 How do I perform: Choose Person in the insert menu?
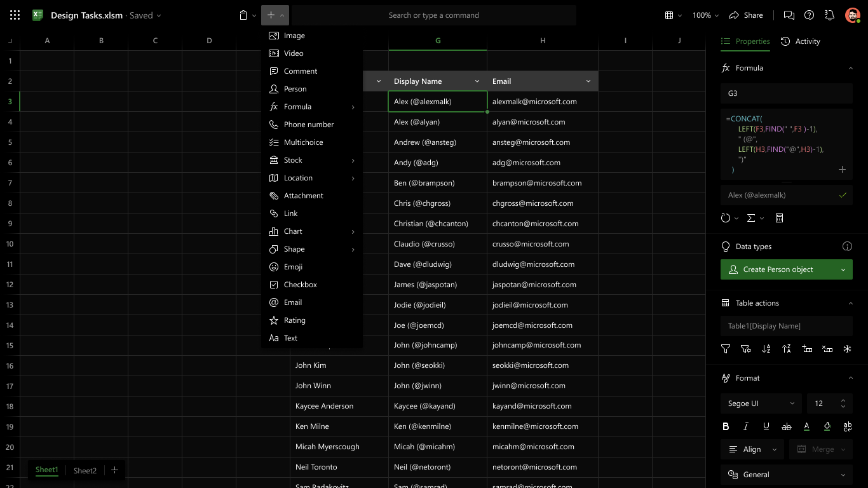click(312, 89)
